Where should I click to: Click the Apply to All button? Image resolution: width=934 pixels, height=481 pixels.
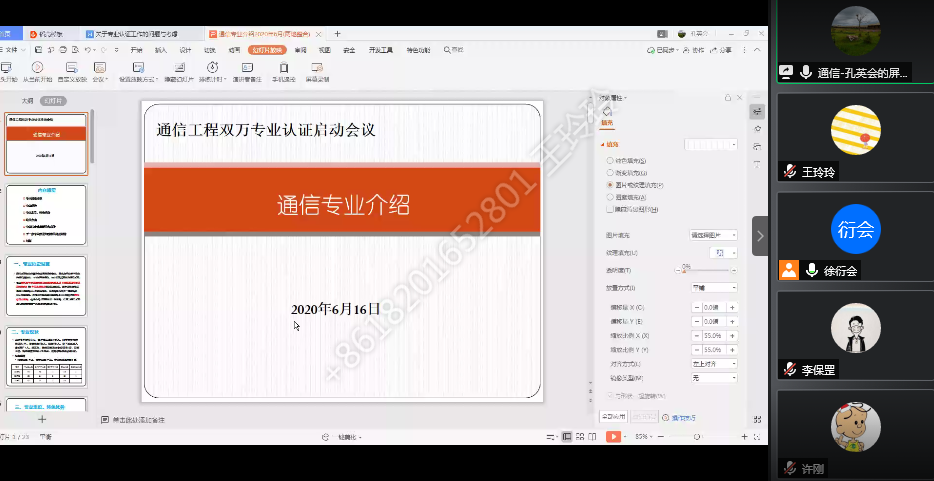click(612, 416)
